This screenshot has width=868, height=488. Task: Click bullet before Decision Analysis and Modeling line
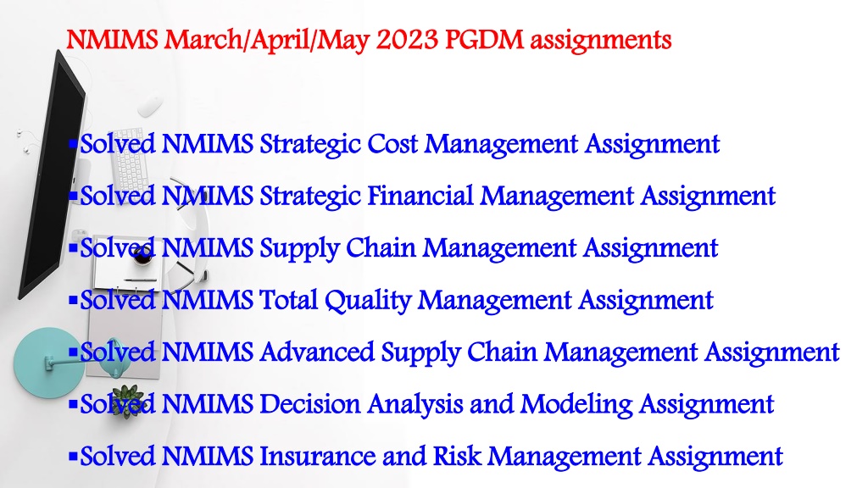pos(73,404)
